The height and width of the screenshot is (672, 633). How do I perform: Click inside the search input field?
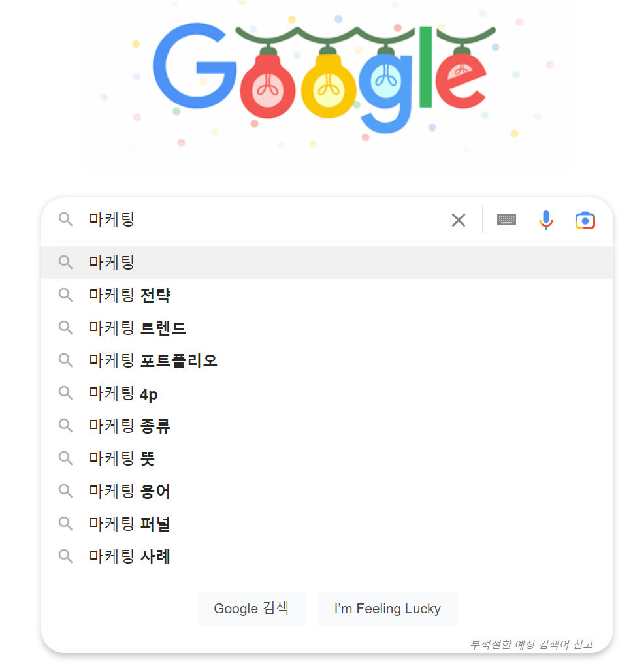click(261, 220)
